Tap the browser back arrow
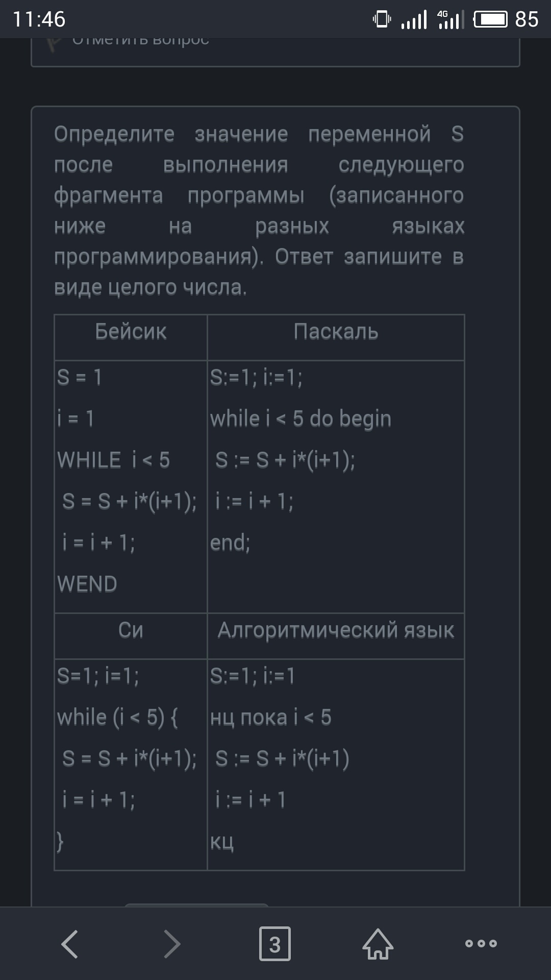Screen dimensions: 551x980 (x=70, y=944)
